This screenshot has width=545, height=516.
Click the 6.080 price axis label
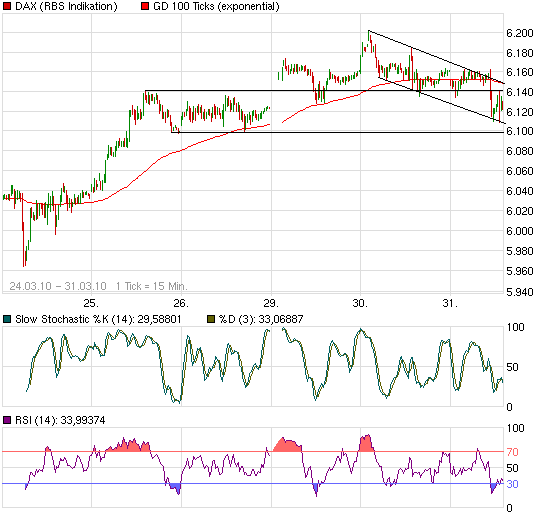520,151
